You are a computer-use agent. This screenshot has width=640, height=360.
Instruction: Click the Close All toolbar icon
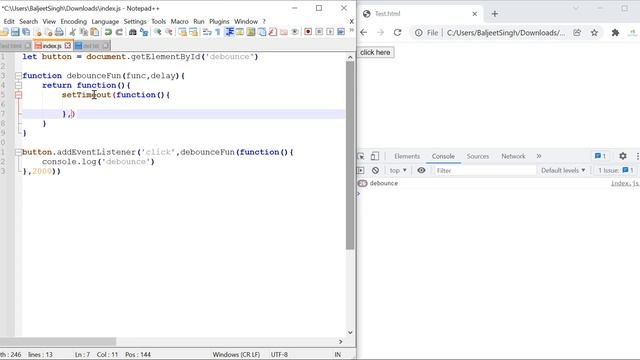click(49, 32)
